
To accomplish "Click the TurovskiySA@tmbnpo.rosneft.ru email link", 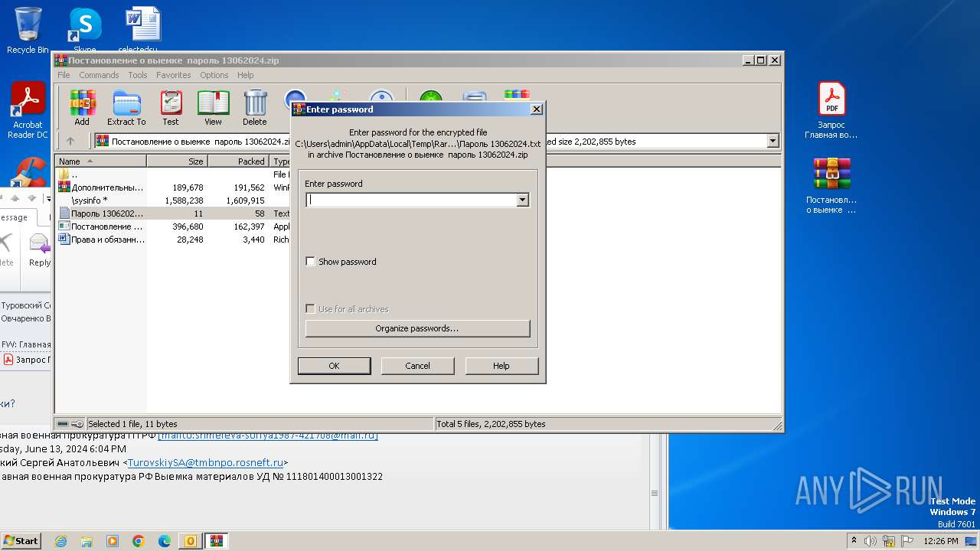I will 205,462.
